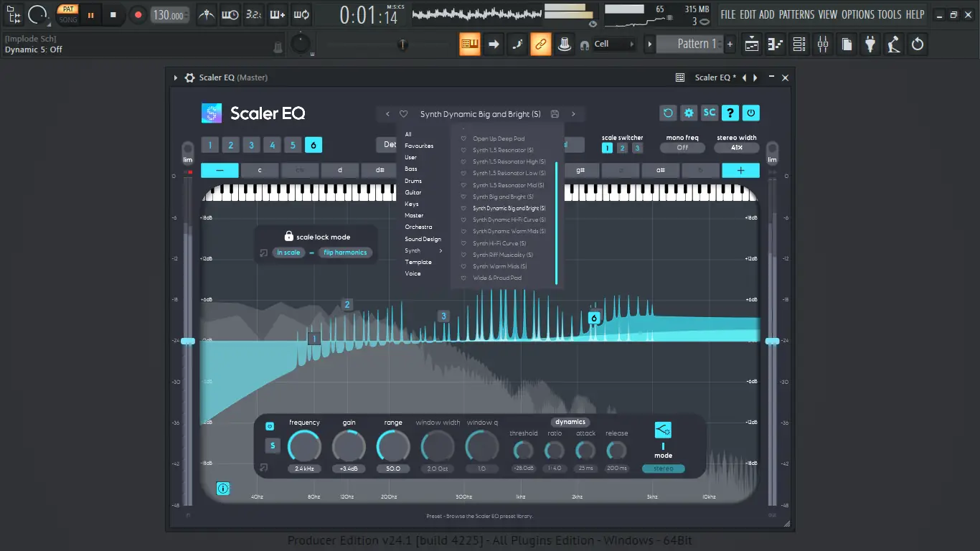Viewport: 980px width, 551px height.
Task: Click the stereo mode button
Action: [664, 469]
